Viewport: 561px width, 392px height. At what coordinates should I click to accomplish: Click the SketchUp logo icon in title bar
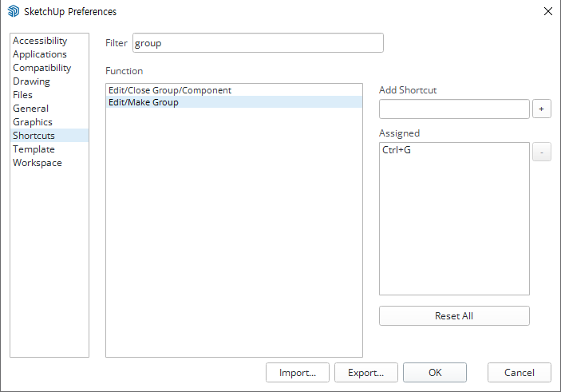[x=14, y=11]
